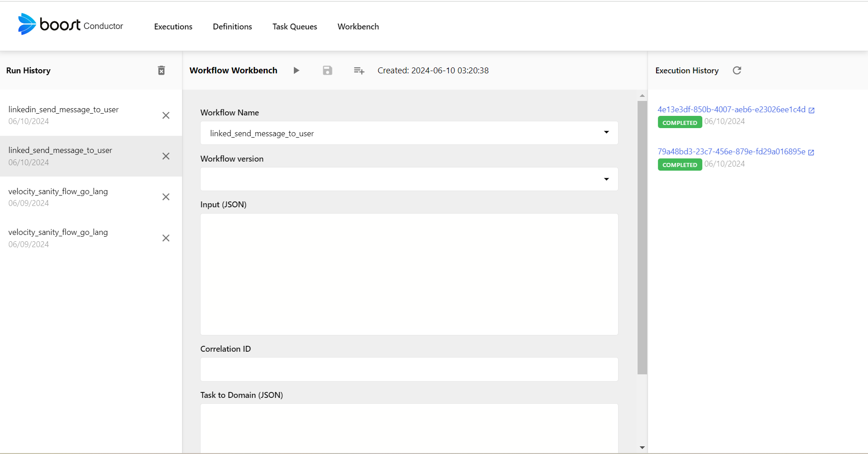
Task: Run the workflow with the play icon
Action: click(x=296, y=70)
